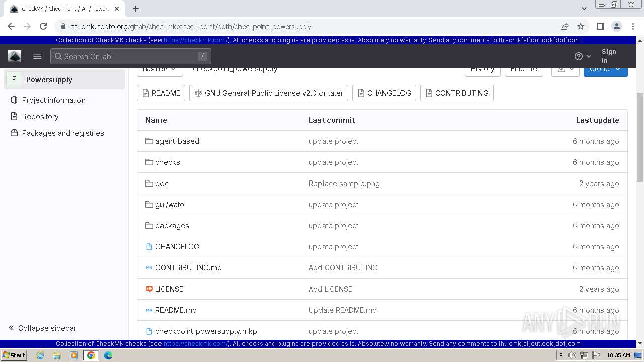644x362 pixels.
Task: Open the LICENSE file
Action: [169, 289]
